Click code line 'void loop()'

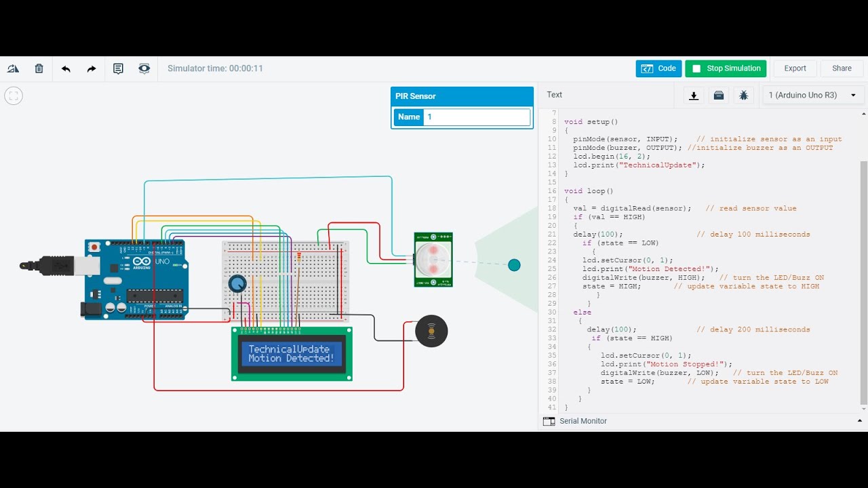(x=589, y=191)
